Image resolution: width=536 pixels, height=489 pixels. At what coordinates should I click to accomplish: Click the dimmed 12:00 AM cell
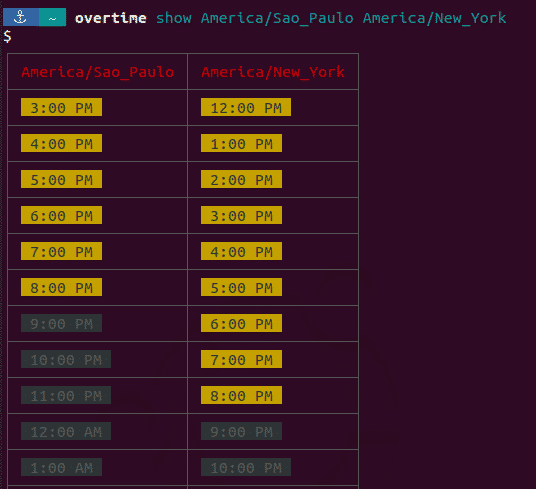click(66, 431)
